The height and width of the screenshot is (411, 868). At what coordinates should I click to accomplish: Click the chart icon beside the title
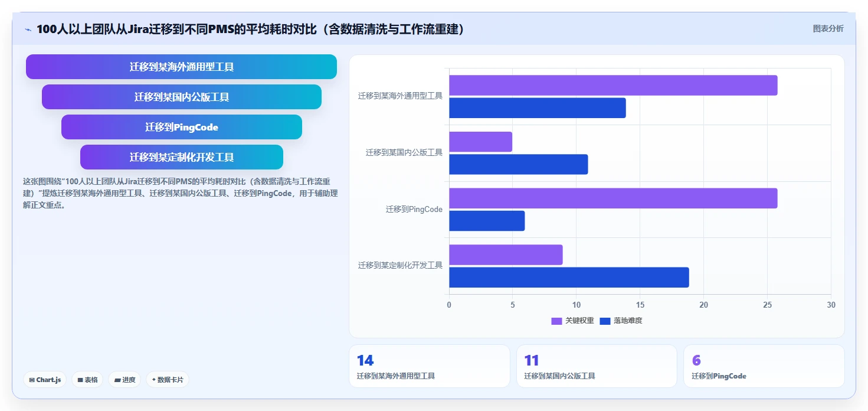coord(28,30)
